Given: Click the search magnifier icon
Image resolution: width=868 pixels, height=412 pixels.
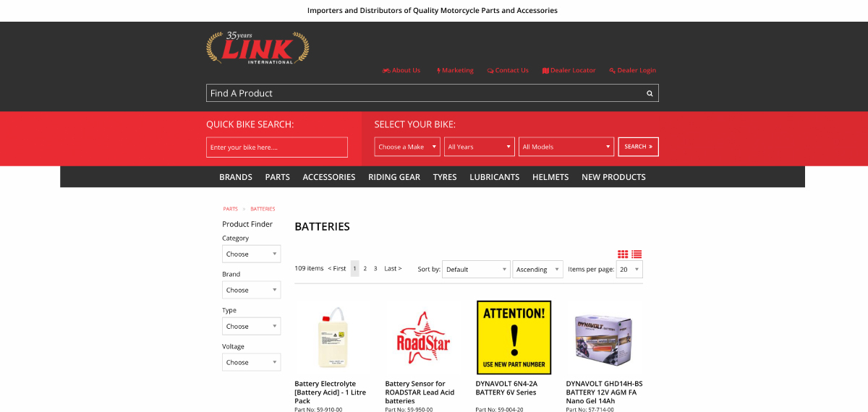Looking at the screenshot, I should pyautogui.click(x=650, y=93).
